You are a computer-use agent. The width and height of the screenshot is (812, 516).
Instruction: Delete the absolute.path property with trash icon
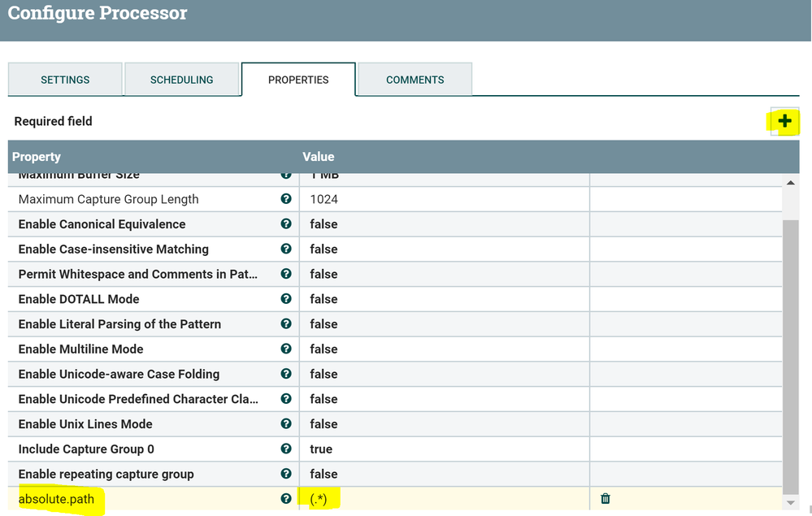(x=606, y=499)
